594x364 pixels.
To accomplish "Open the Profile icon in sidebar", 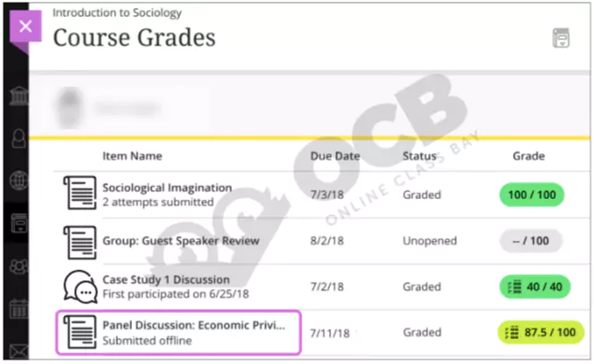I will point(16,137).
